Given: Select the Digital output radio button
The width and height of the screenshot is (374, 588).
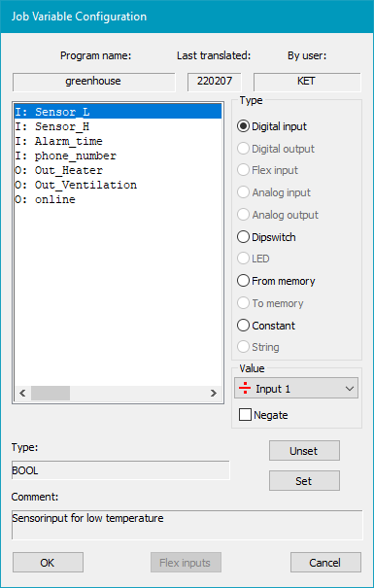Looking at the screenshot, I should (x=243, y=149).
